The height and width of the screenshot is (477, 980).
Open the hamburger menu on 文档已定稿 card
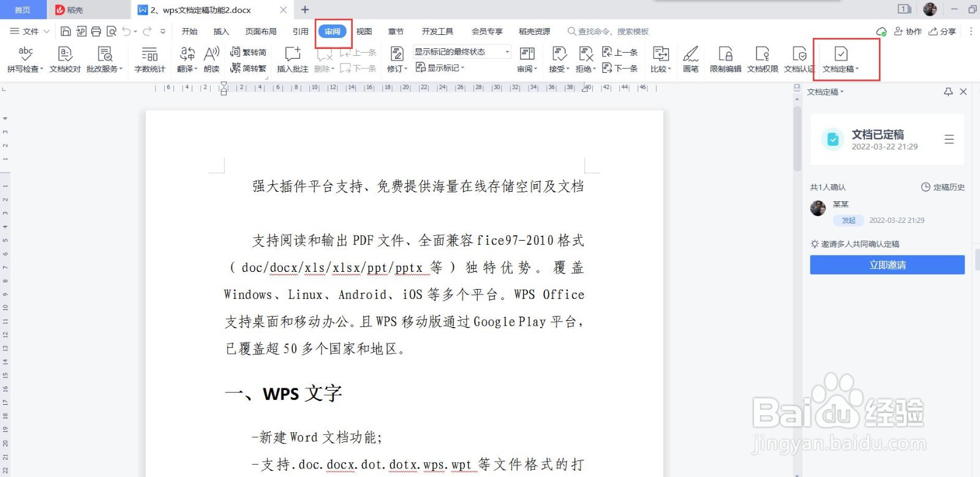pyautogui.click(x=949, y=140)
